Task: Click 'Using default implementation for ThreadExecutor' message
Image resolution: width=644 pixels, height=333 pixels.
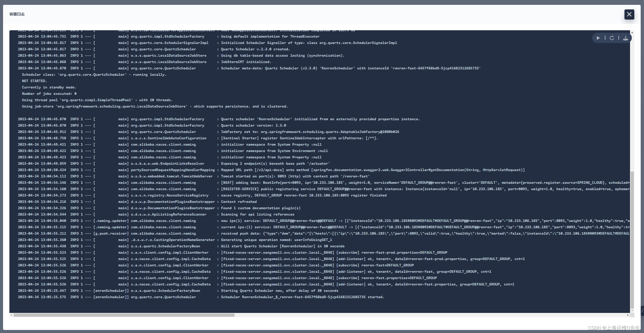Action: click(x=270, y=36)
